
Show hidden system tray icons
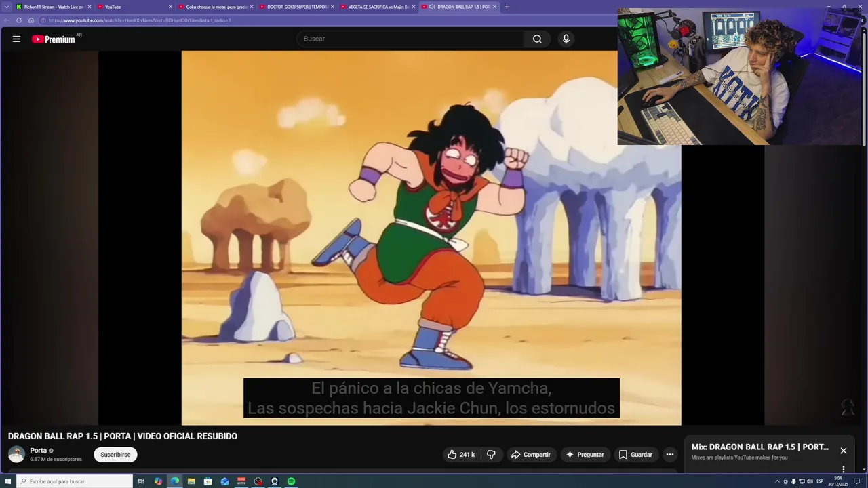click(777, 481)
